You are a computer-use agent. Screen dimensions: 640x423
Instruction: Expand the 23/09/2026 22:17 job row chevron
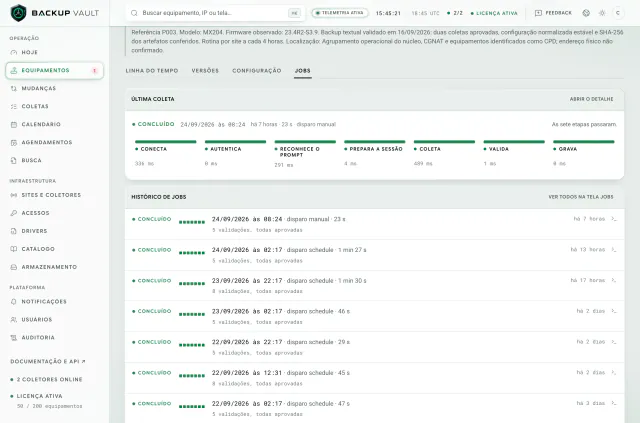(x=613, y=281)
